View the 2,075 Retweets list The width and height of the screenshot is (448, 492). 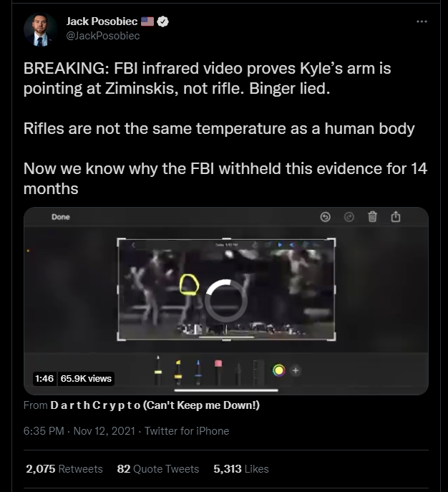pyautogui.click(x=64, y=469)
